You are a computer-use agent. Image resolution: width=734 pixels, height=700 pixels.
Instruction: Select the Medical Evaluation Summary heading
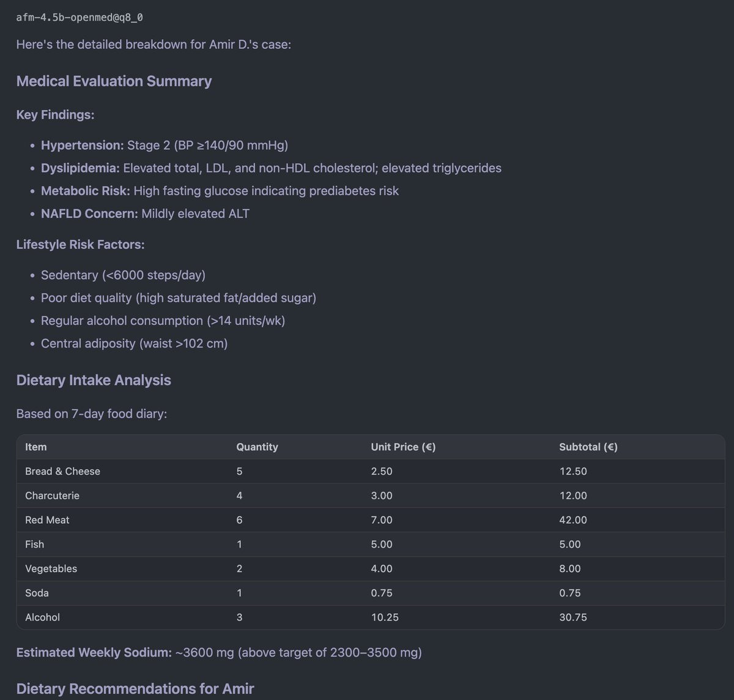[114, 81]
